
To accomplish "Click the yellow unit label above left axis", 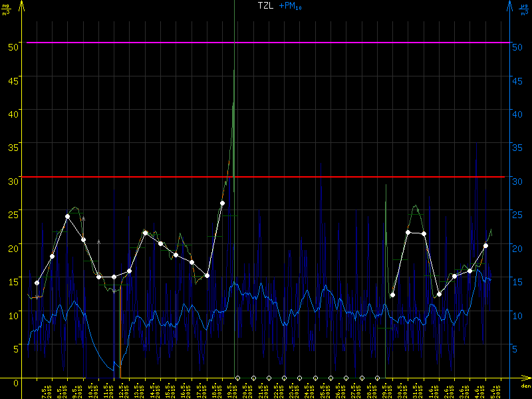I will coord(6,9).
